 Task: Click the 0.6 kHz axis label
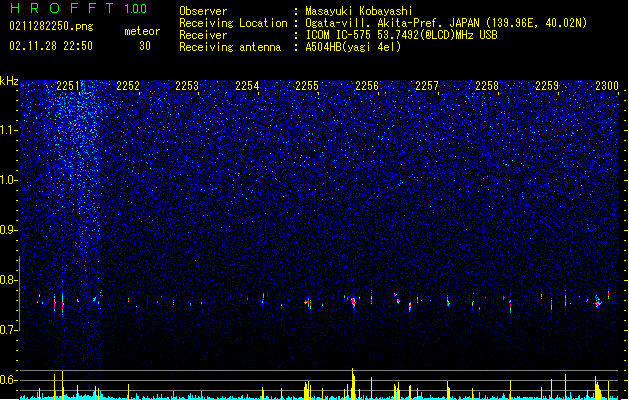(9, 380)
